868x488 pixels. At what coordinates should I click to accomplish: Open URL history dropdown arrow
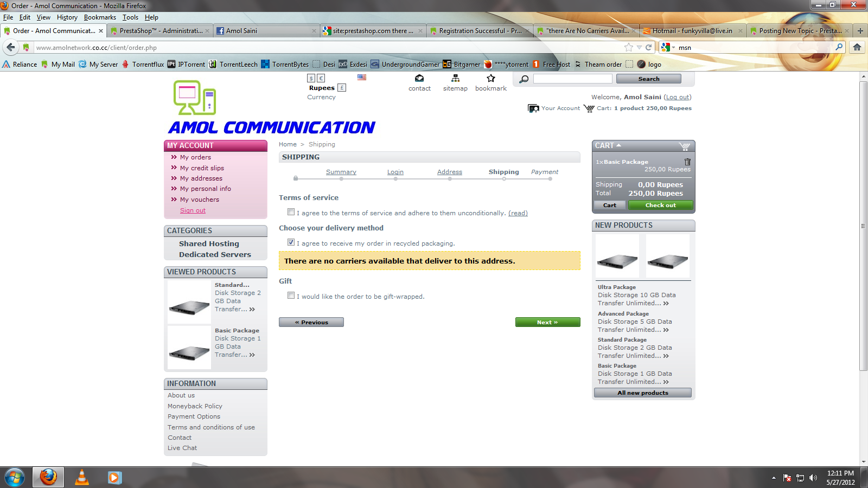point(639,48)
